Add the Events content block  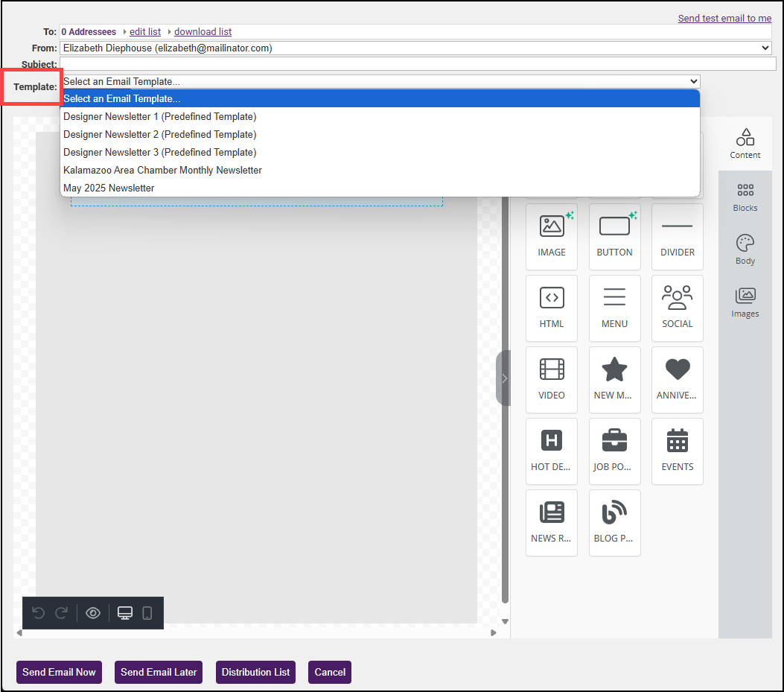(677, 451)
